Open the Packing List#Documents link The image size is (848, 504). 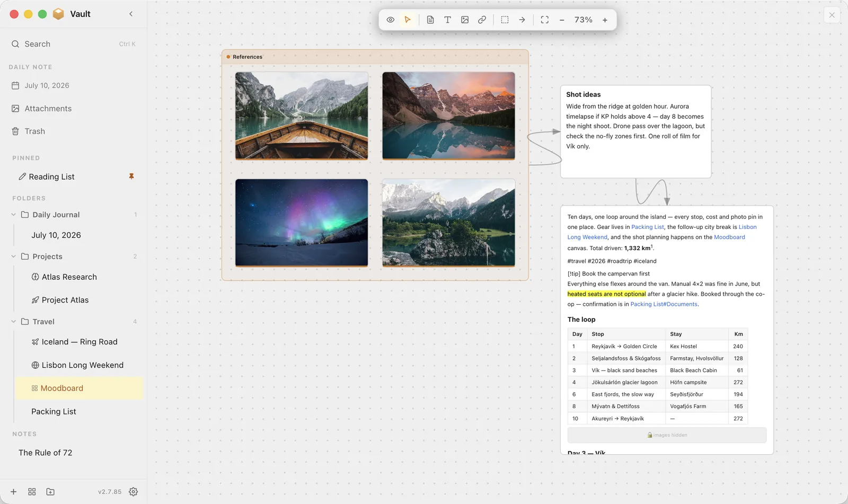coord(664,304)
